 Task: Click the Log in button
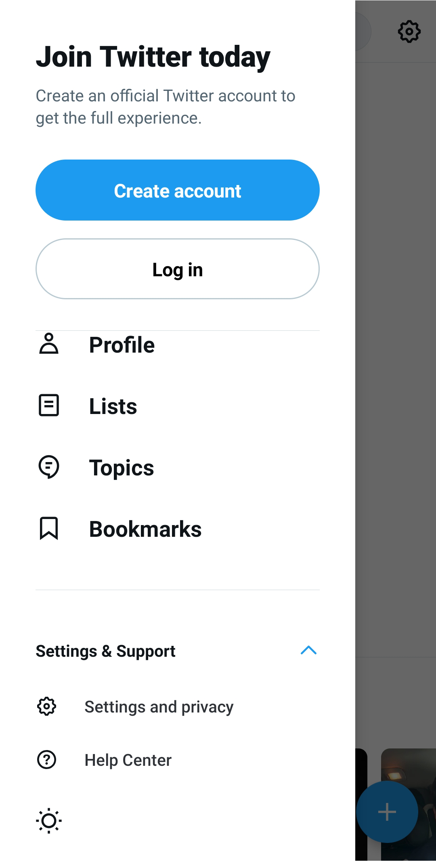pyautogui.click(x=177, y=269)
